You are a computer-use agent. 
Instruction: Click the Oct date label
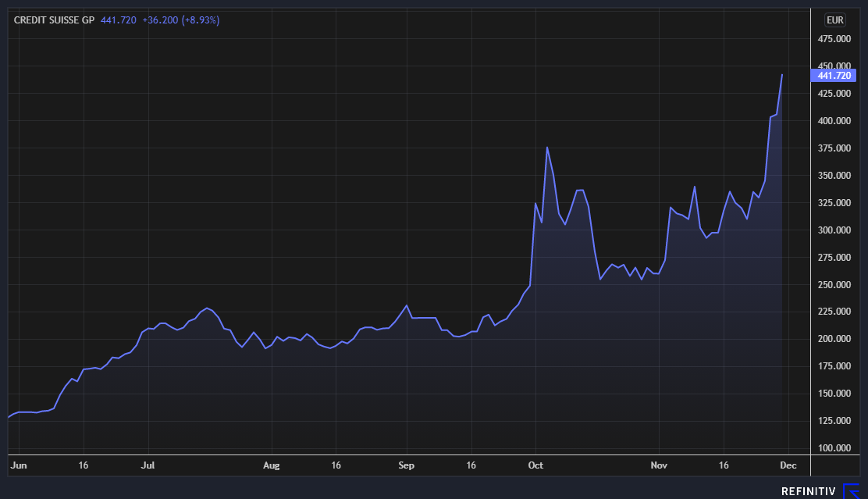click(x=535, y=465)
